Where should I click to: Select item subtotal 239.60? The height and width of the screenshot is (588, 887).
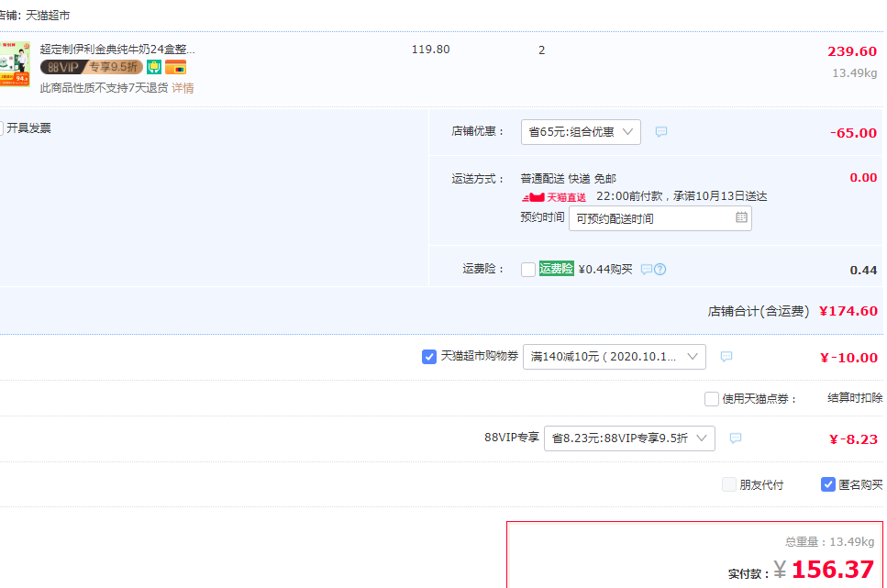coord(852,51)
